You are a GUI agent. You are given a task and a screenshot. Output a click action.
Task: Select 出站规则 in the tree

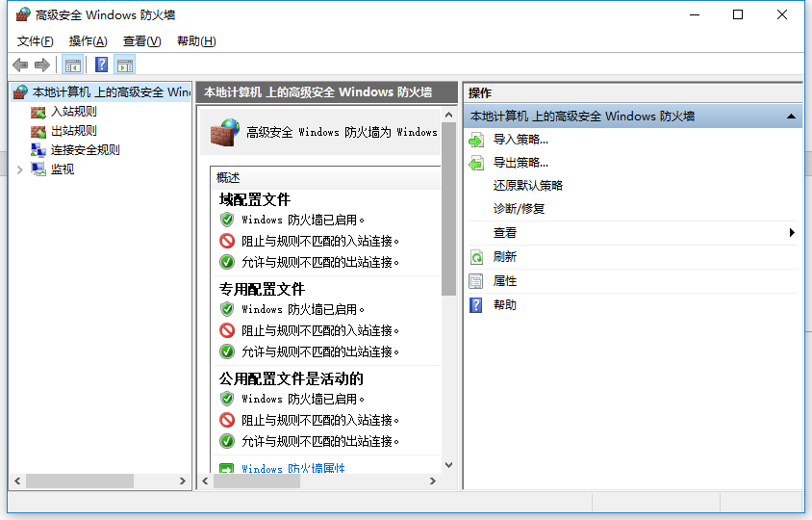73,131
